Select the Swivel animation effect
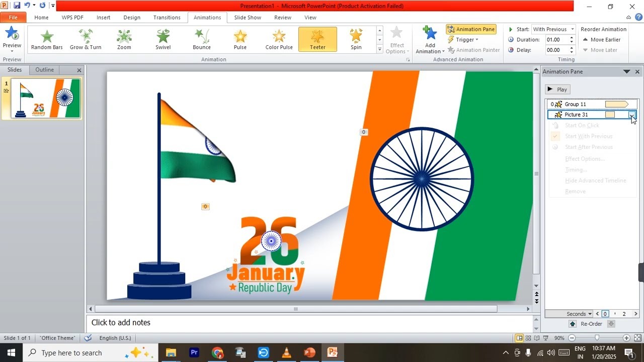The image size is (644, 362). (163, 39)
